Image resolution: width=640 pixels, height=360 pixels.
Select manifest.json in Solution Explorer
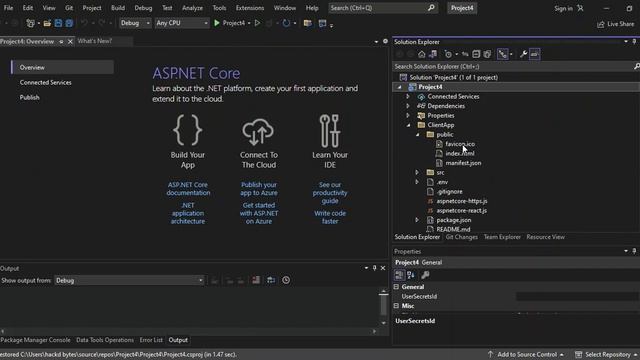[x=463, y=163]
